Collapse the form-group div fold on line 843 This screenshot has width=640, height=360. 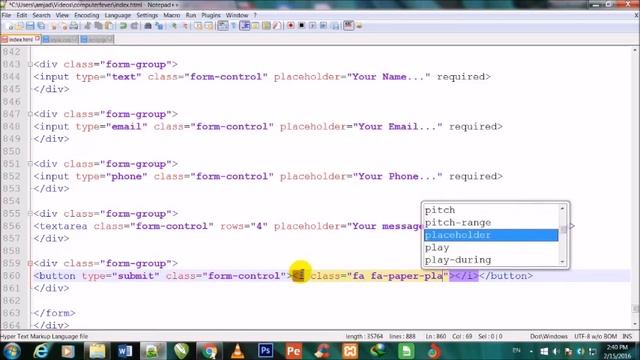click(30, 64)
